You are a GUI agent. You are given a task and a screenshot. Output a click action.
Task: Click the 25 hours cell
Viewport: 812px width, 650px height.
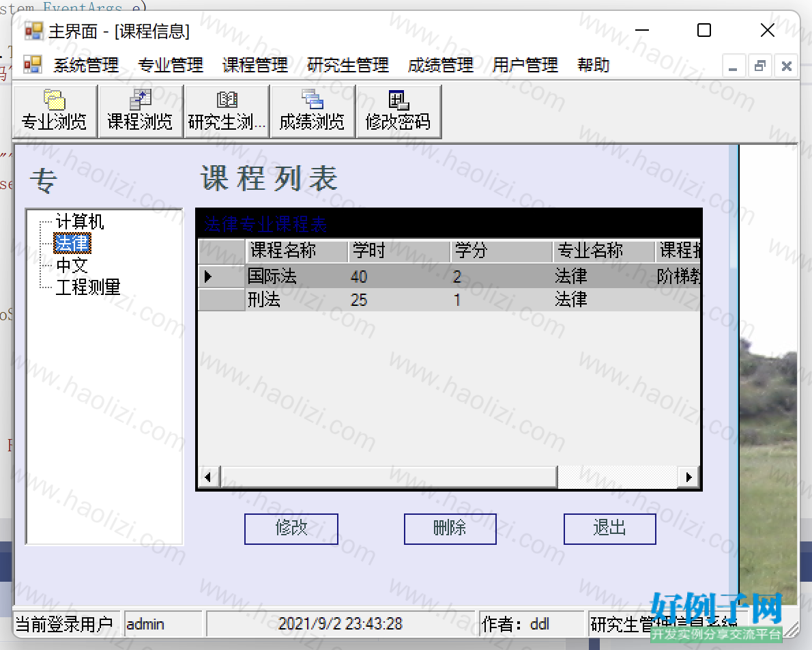398,300
